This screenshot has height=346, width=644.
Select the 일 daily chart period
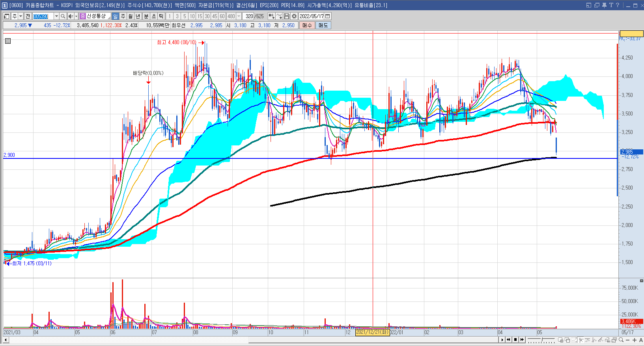[115, 16]
